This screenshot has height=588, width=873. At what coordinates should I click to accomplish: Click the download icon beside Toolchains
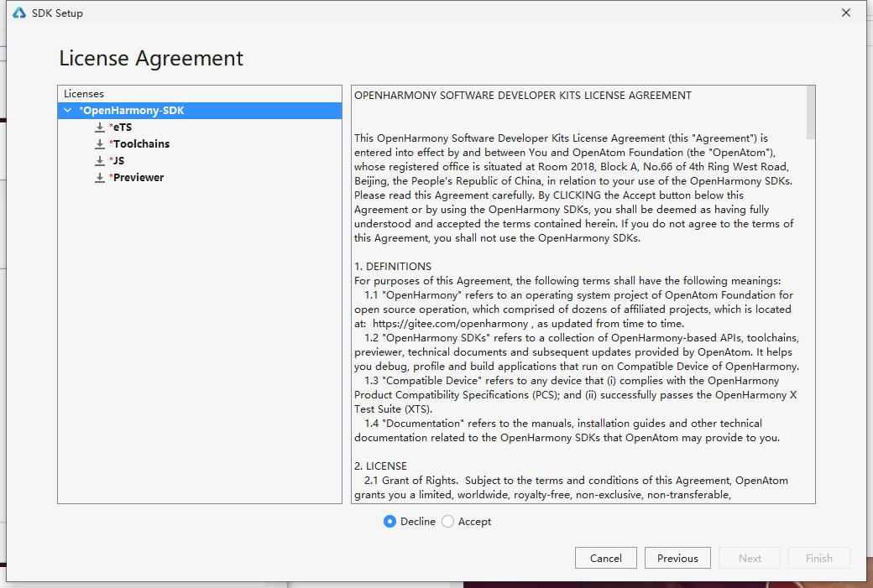point(100,144)
